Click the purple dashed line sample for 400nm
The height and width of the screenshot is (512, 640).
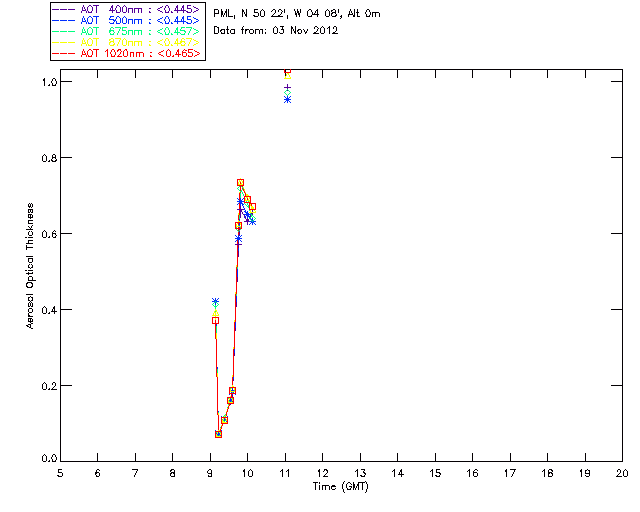64,9
